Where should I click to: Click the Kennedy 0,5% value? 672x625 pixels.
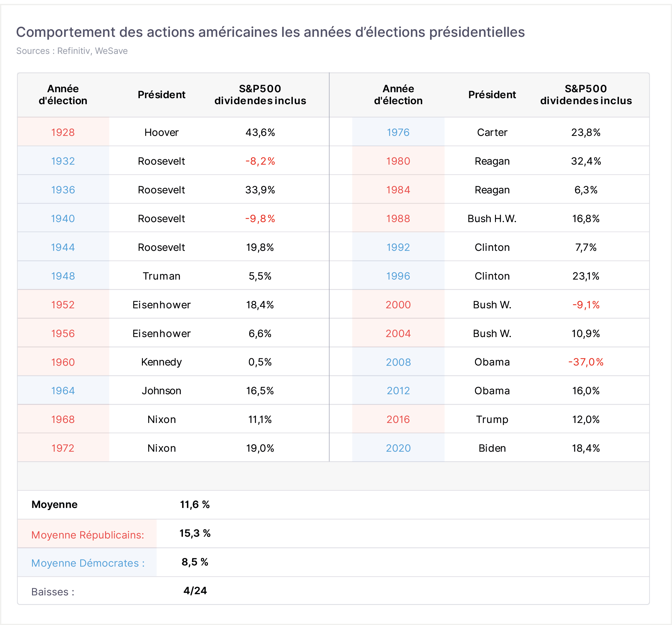(260, 362)
